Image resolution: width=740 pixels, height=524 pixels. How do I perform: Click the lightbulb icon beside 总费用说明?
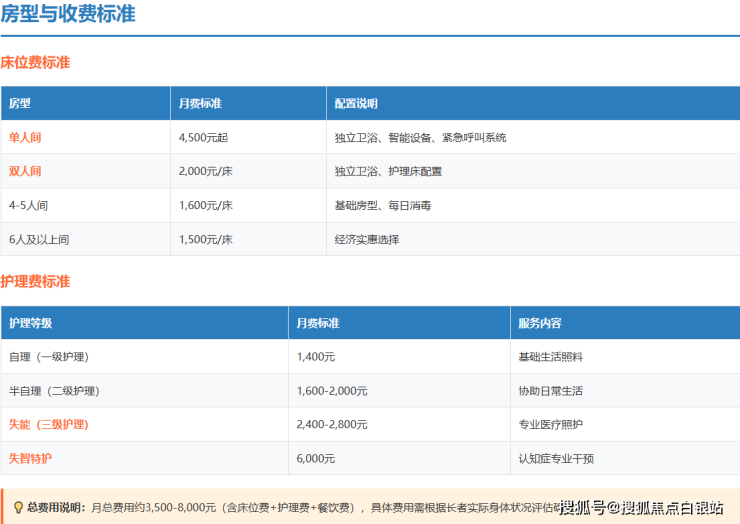pos(17,507)
